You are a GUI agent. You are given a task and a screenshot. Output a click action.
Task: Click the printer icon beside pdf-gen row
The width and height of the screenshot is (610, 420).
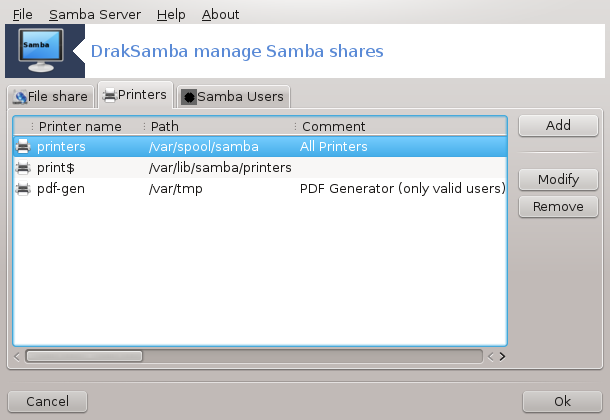tap(23, 189)
